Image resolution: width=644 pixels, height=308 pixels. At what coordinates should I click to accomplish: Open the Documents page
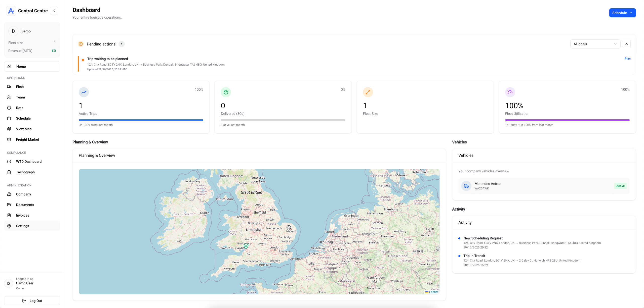(x=25, y=205)
